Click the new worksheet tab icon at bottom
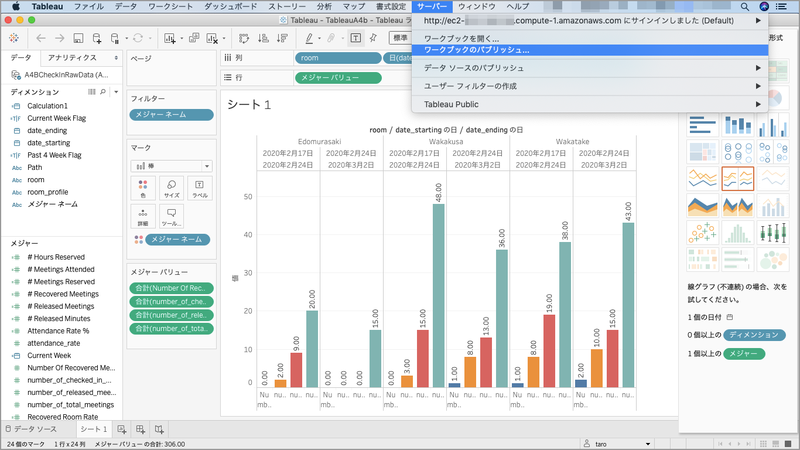The height and width of the screenshot is (450, 800). point(121,429)
